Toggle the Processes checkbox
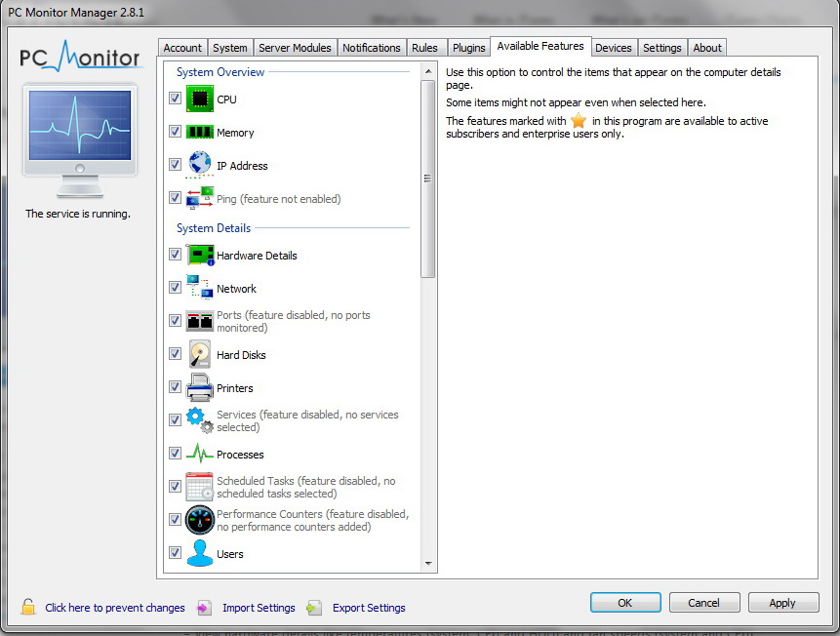This screenshot has height=636, width=840. click(175, 454)
